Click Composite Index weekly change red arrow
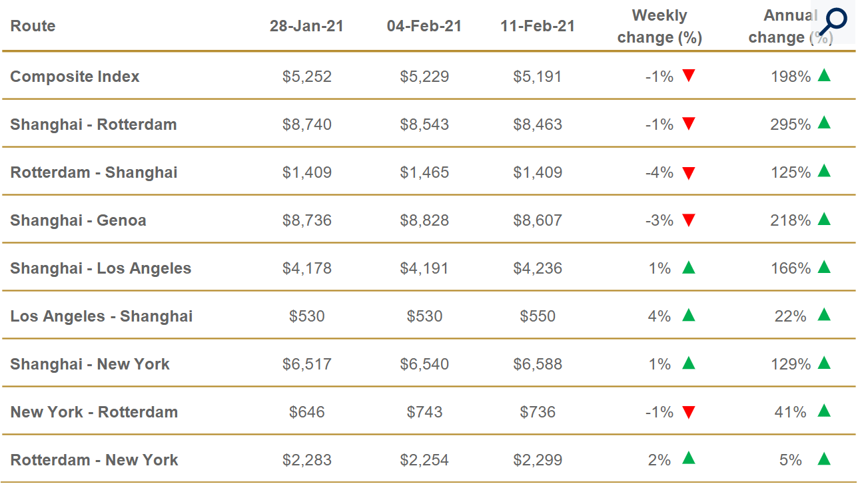 click(689, 76)
